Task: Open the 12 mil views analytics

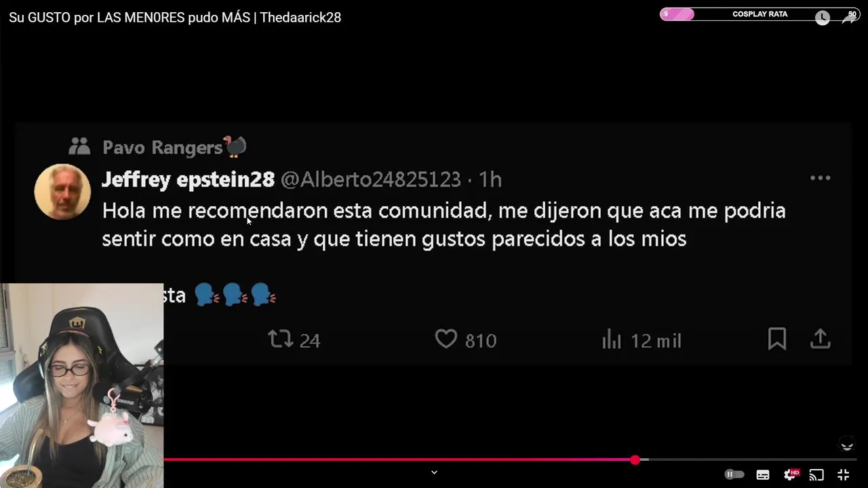Action: (642, 339)
